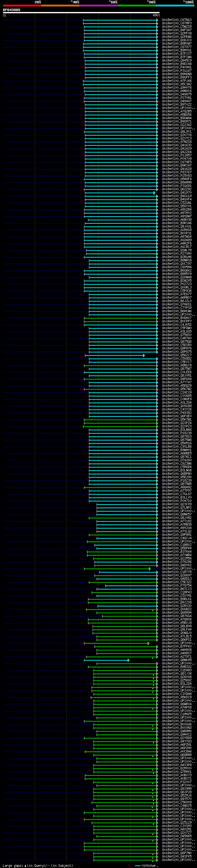Click the orange ~40% identity legend bar

pos(60,6)
